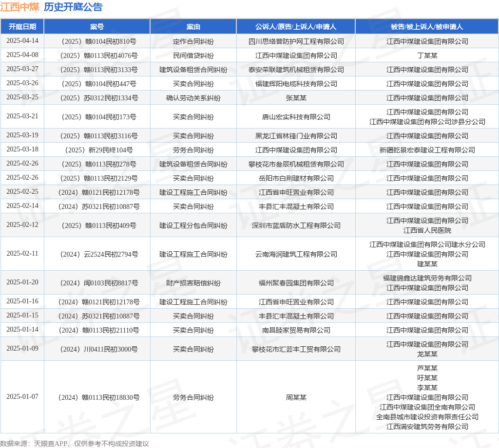Click defendant 全南县城市建设投资有限责任公司

pos(427,417)
